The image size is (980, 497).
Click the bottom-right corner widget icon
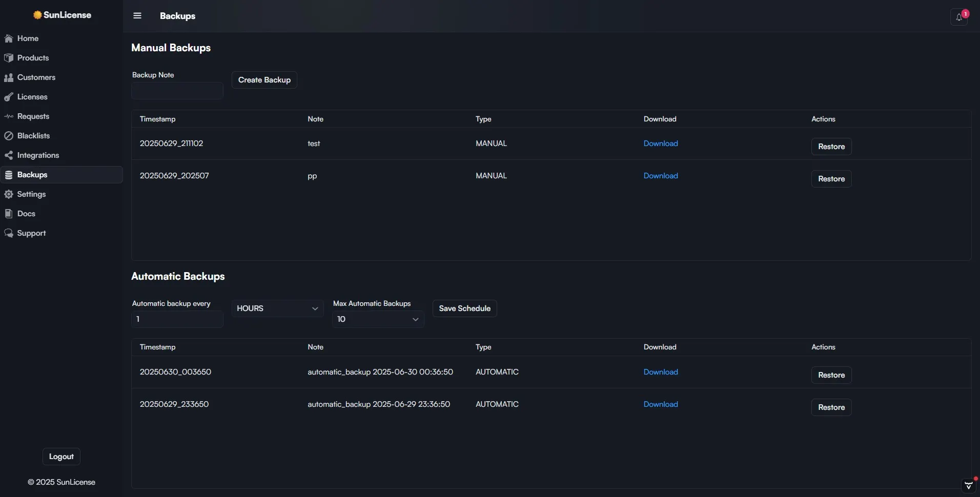968,485
